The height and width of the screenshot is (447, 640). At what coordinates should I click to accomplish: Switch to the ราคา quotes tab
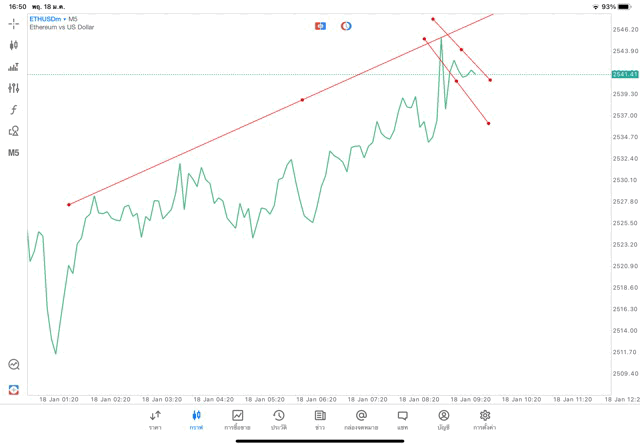click(155, 419)
